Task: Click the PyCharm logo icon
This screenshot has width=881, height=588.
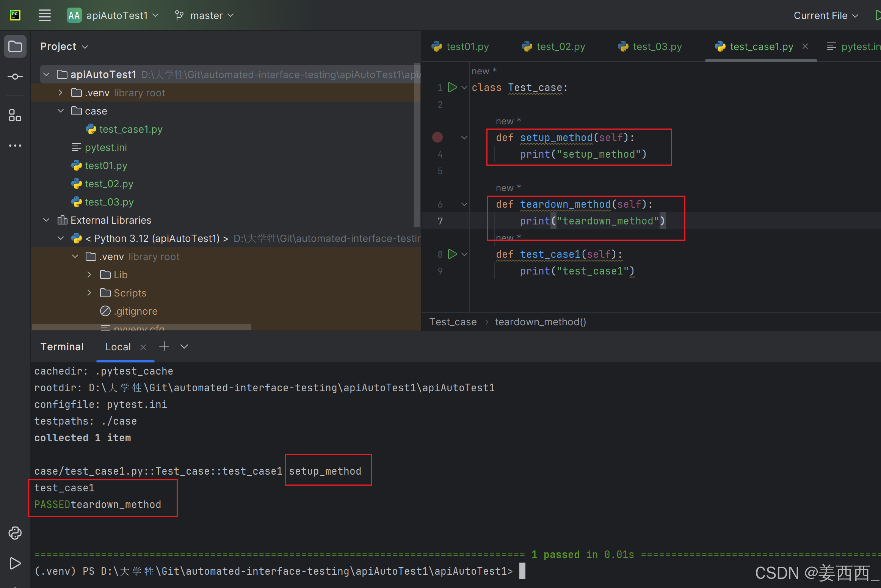Action: click(15, 16)
